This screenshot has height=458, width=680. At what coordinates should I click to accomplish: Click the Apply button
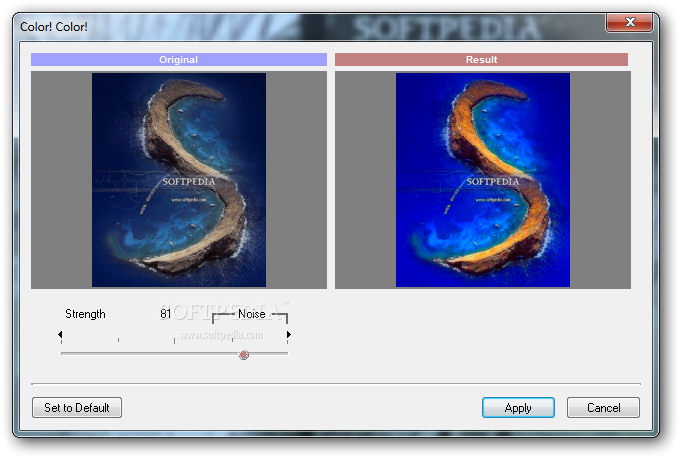[518, 408]
